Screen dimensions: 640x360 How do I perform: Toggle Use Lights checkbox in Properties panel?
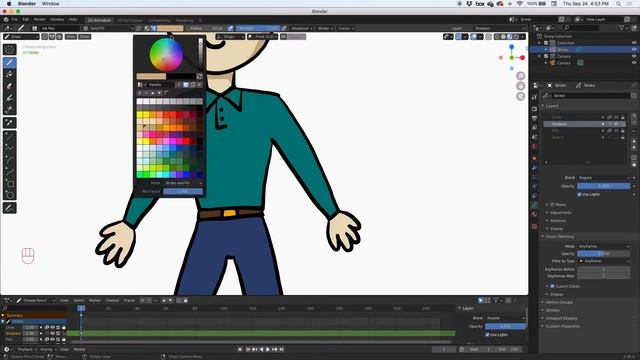579,194
